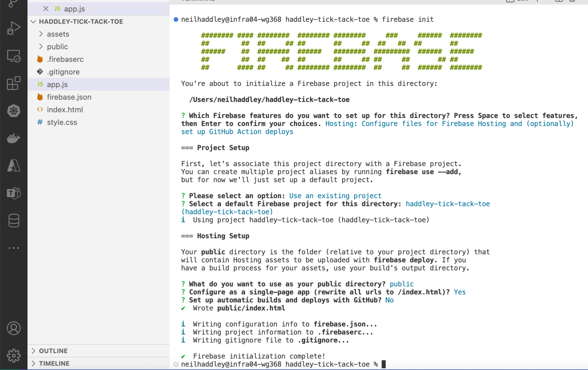The height and width of the screenshot is (370, 588).
Task: Open the Remote Explorer view
Action: [x=13, y=56]
